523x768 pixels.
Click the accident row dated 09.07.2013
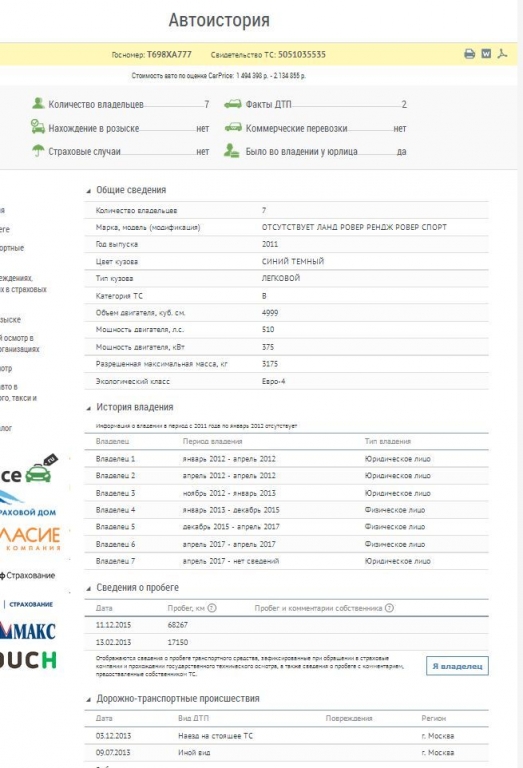tap(286, 752)
